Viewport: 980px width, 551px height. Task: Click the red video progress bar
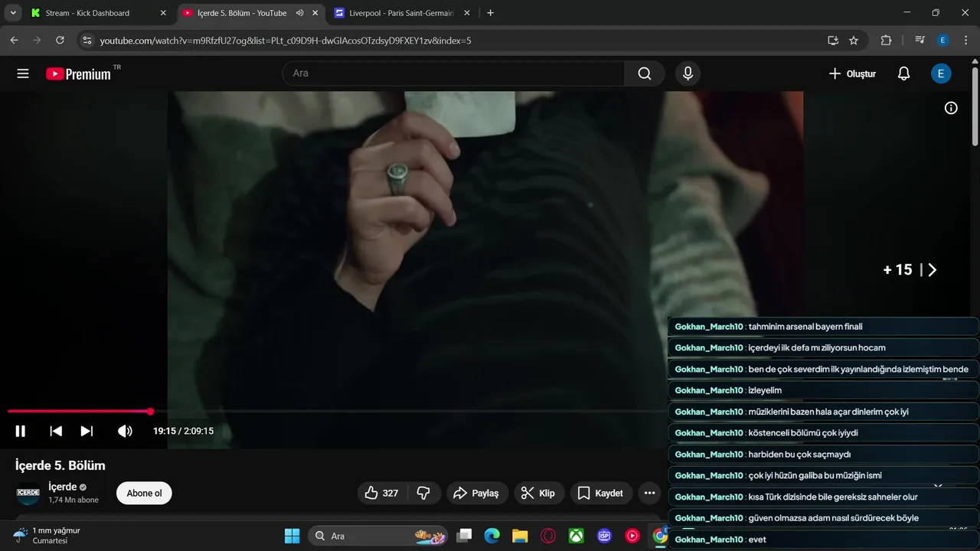coord(79,412)
